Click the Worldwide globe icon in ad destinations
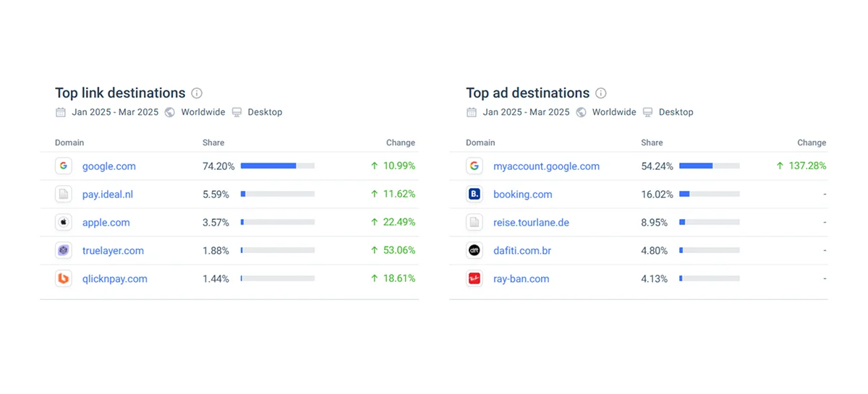868x394 pixels. coord(581,112)
